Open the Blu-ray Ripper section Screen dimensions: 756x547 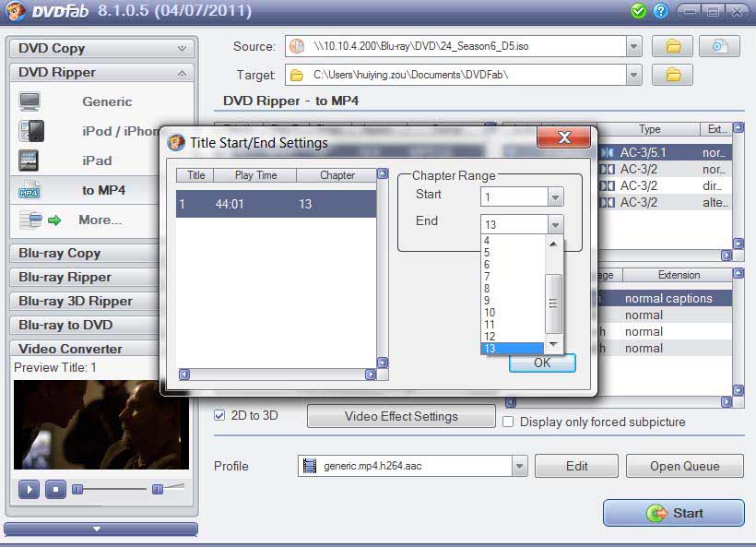click(x=85, y=278)
